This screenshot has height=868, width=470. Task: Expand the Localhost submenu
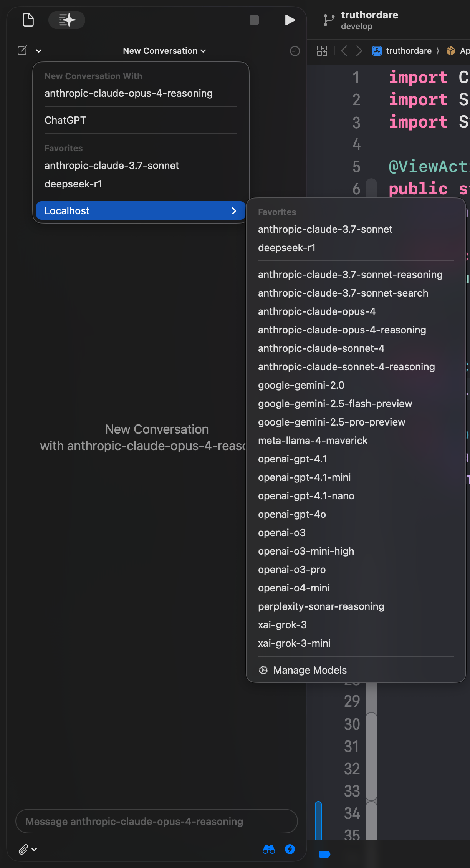coord(141,210)
